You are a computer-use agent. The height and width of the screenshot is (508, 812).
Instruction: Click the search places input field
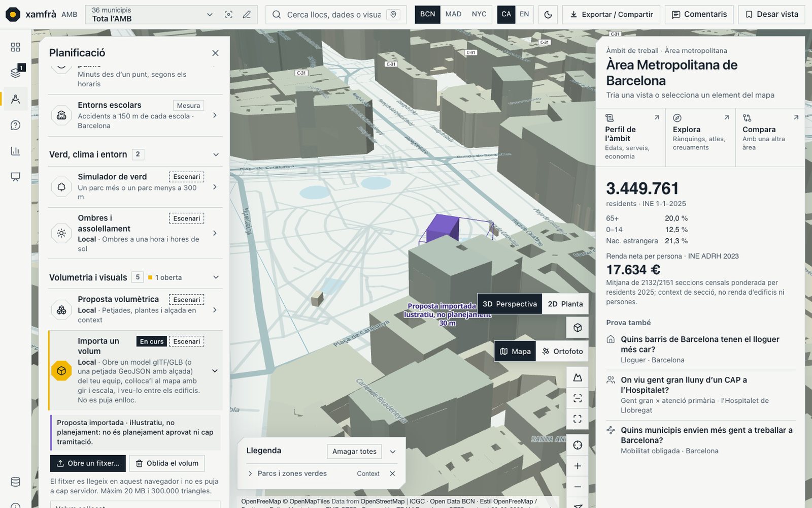pyautogui.click(x=333, y=15)
